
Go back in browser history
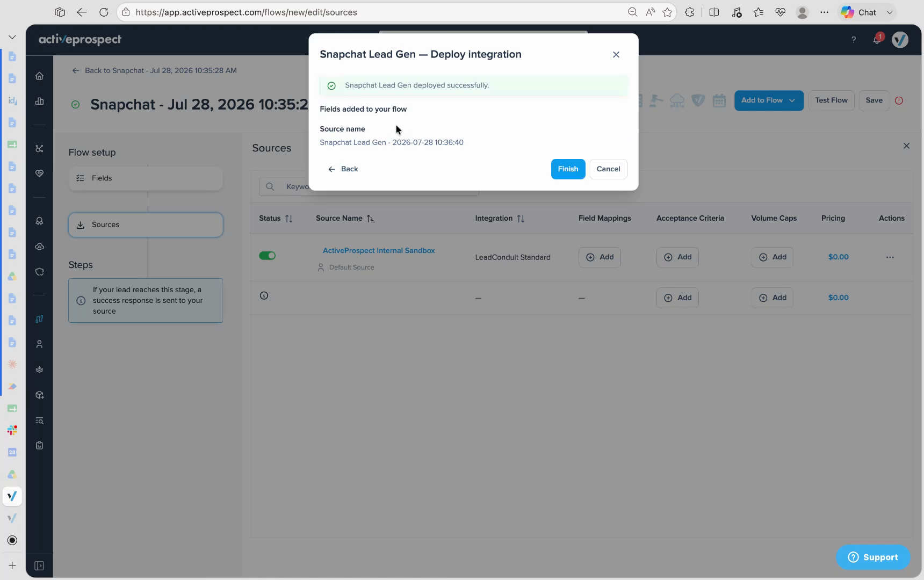click(x=82, y=12)
